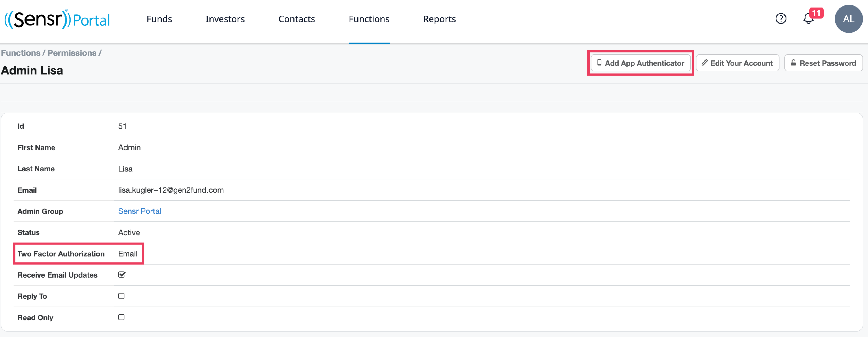Viewport: 868px width, 337px height.
Task: Click the Sensr Portal logo
Action: [x=57, y=19]
